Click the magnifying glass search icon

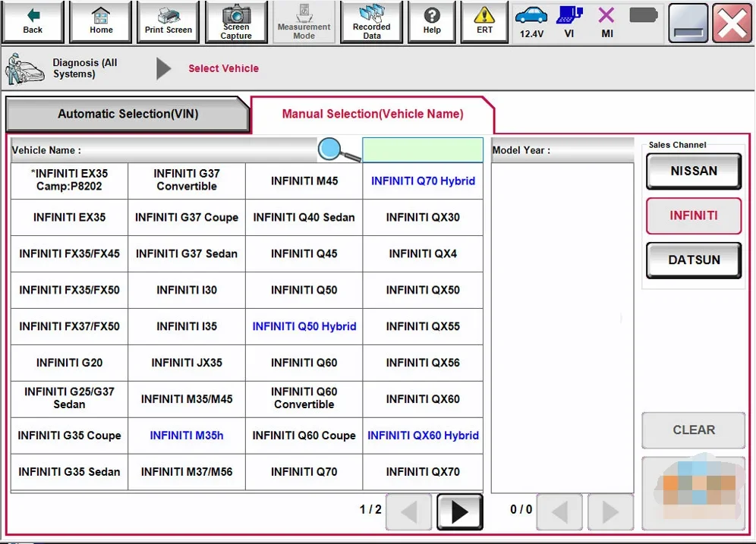(x=339, y=150)
